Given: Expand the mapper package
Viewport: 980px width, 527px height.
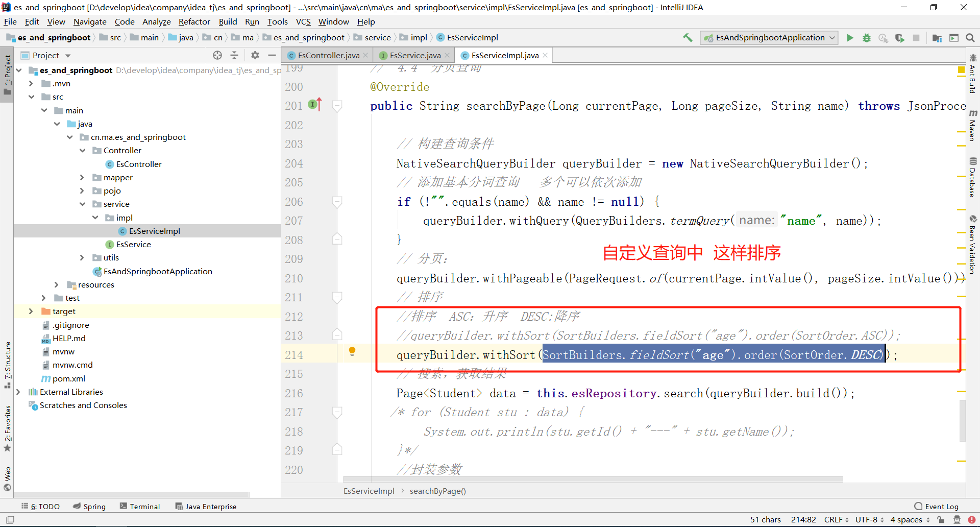Looking at the screenshot, I should [x=82, y=177].
